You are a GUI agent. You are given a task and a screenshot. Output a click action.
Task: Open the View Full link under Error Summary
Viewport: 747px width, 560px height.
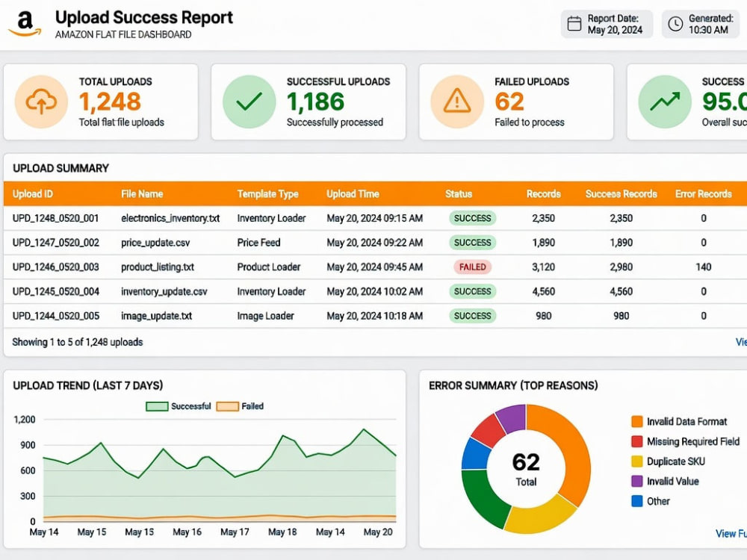(x=731, y=534)
